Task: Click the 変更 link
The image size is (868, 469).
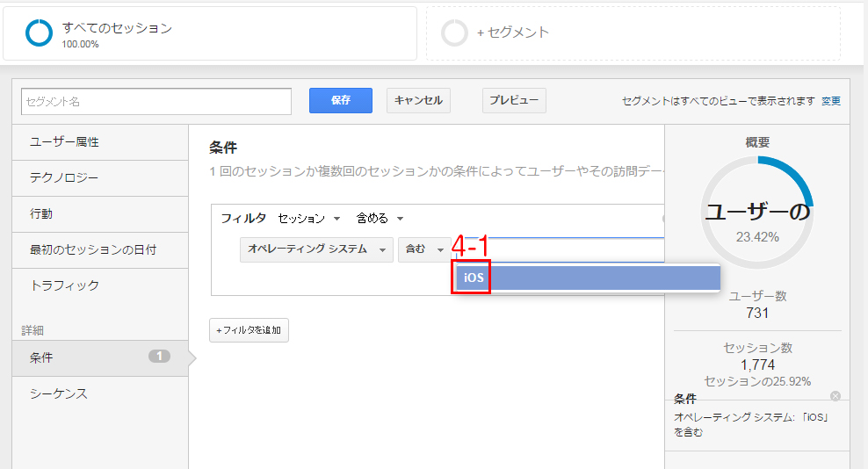Action: pos(831,101)
